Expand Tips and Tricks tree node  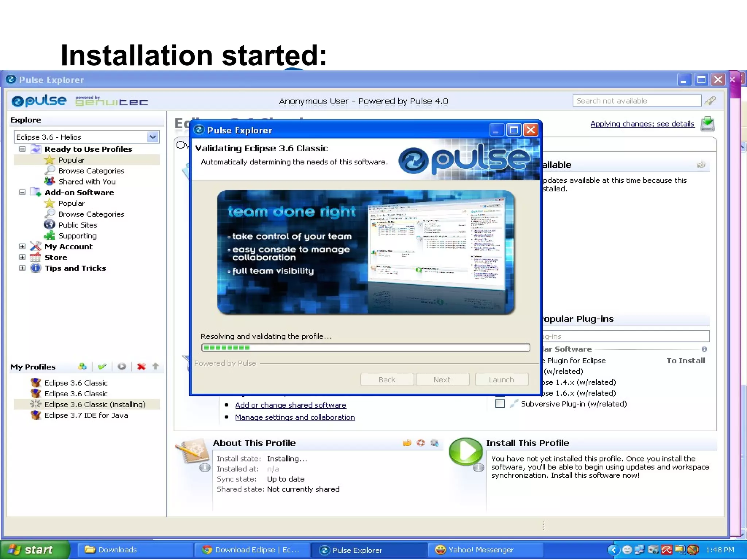(x=22, y=268)
